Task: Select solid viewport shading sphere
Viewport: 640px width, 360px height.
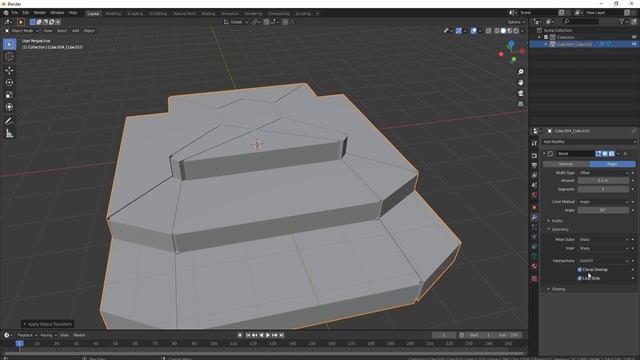Action: tap(503, 31)
